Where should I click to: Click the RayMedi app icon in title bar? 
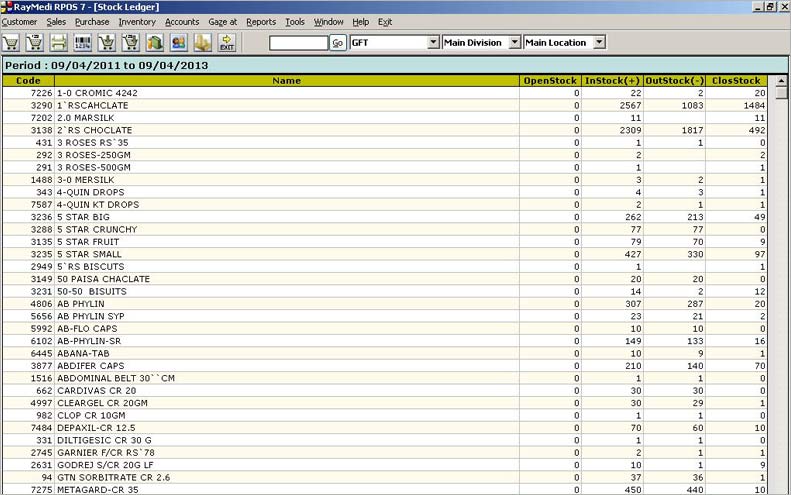7,7
